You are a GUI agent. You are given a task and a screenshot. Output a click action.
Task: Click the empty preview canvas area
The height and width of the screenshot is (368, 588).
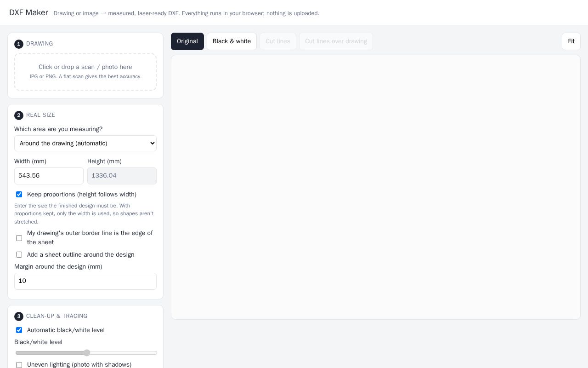tap(376, 187)
